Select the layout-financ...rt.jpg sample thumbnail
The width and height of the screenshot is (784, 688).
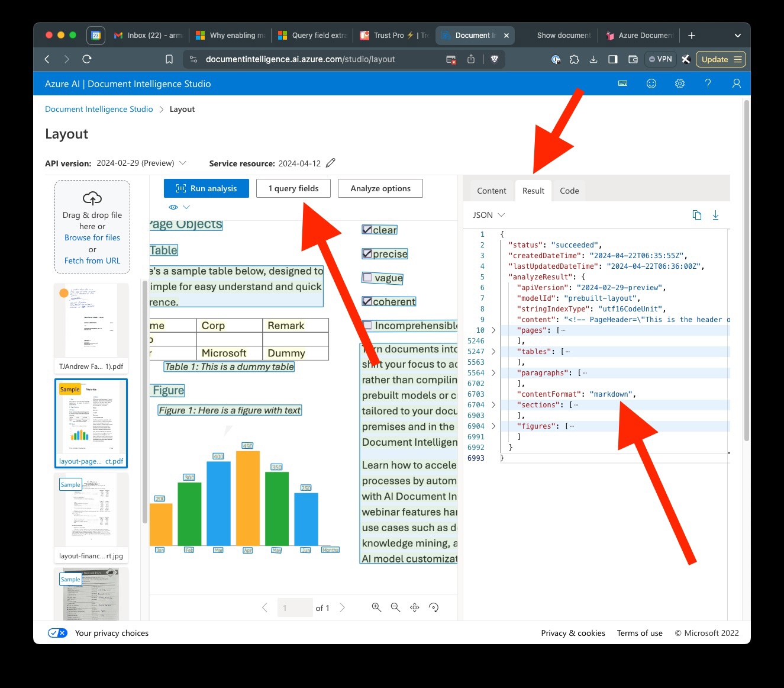91,510
